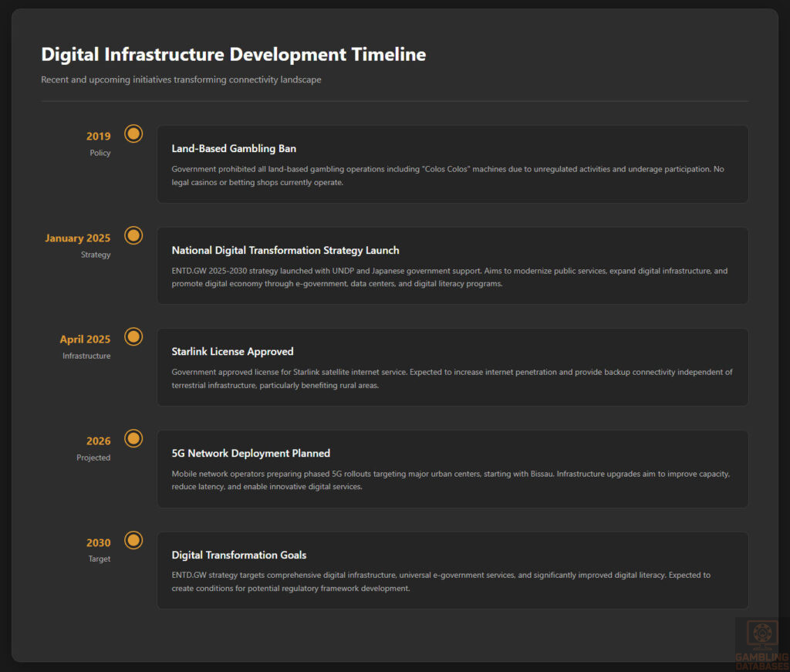Click the 2019 timeline marker dot
790x672 pixels.
click(x=133, y=133)
